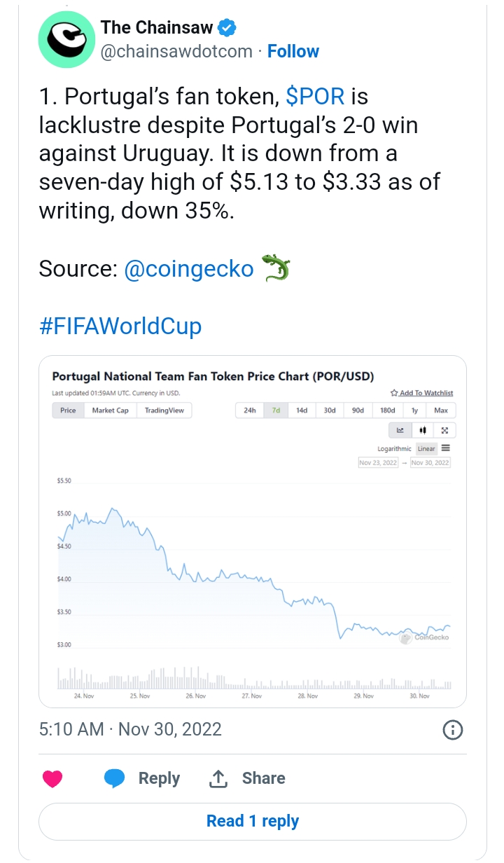This screenshot has width=504, height=863.
Task: Click Read 1 reply button
Action: [253, 821]
